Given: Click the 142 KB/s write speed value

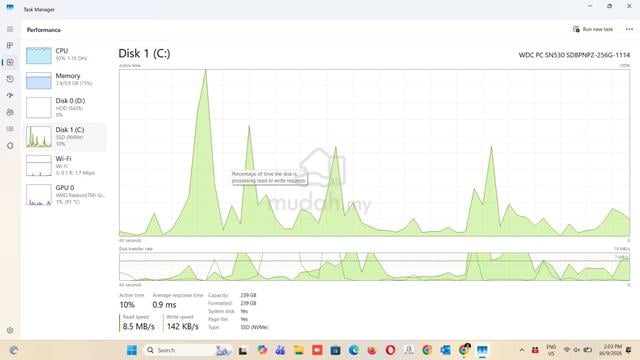Looking at the screenshot, I should pos(182,327).
